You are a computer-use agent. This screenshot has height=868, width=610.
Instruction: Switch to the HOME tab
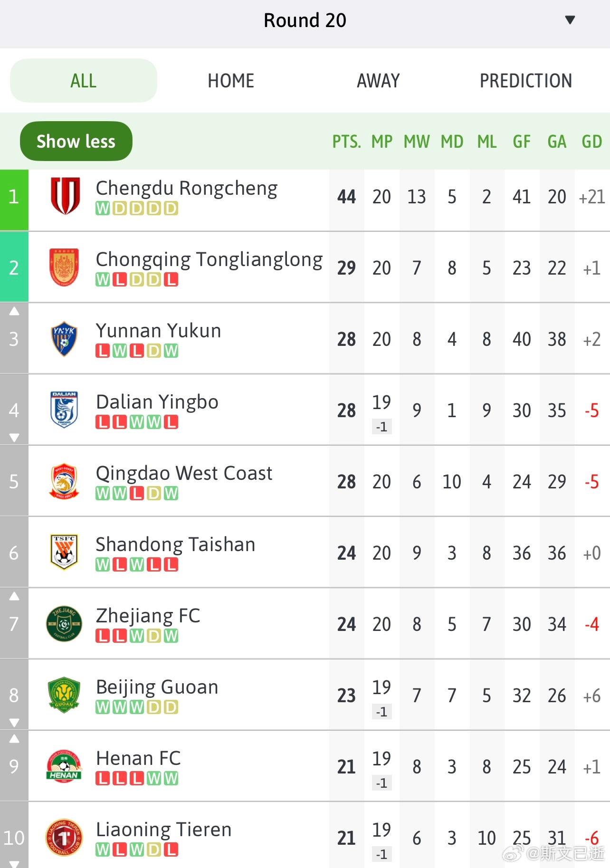[x=231, y=81]
